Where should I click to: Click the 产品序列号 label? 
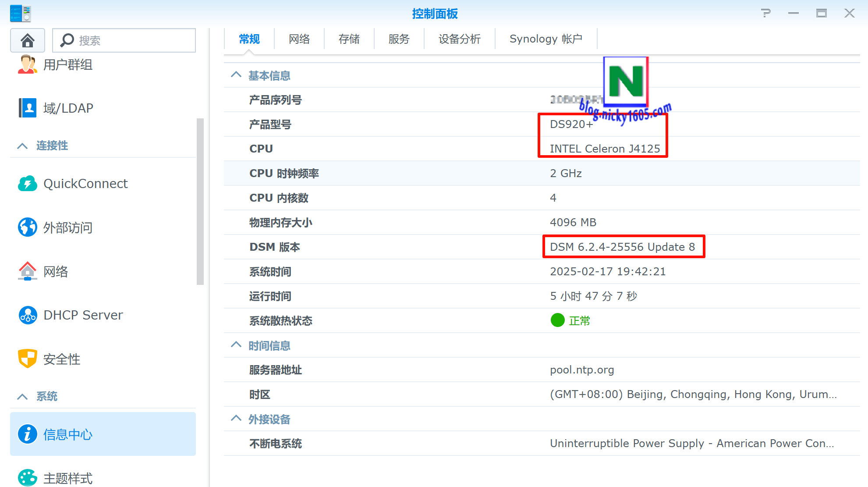coord(275,100)
